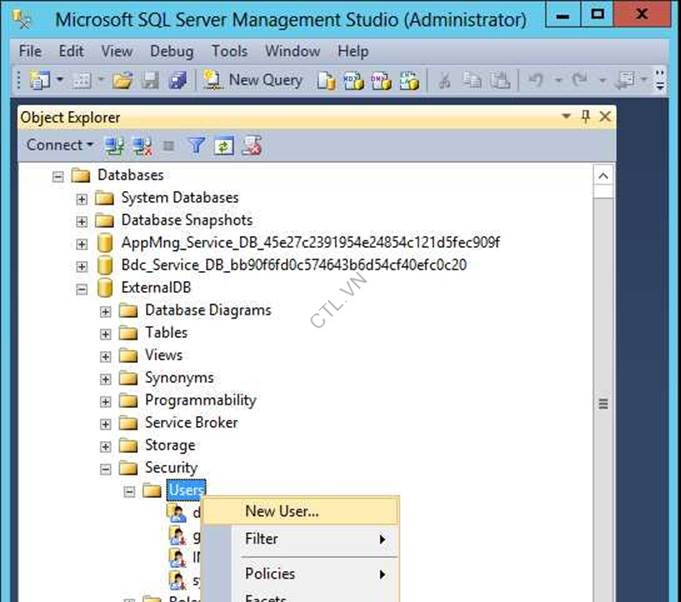Expand Database Diagrams folder
The height and width of the screenshot is (602, 681).
(105, 312)
